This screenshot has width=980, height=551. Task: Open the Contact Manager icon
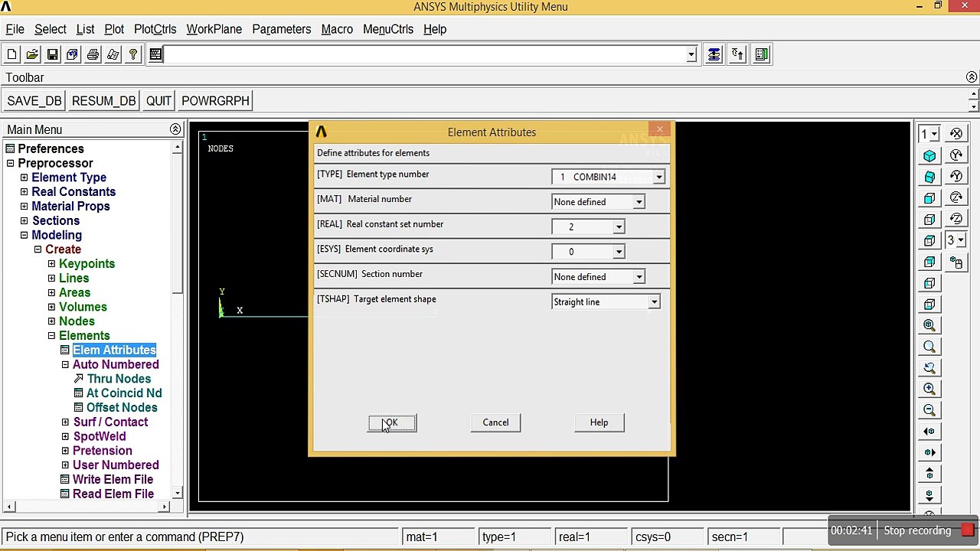pyautogui.click(x=762, y=54)
